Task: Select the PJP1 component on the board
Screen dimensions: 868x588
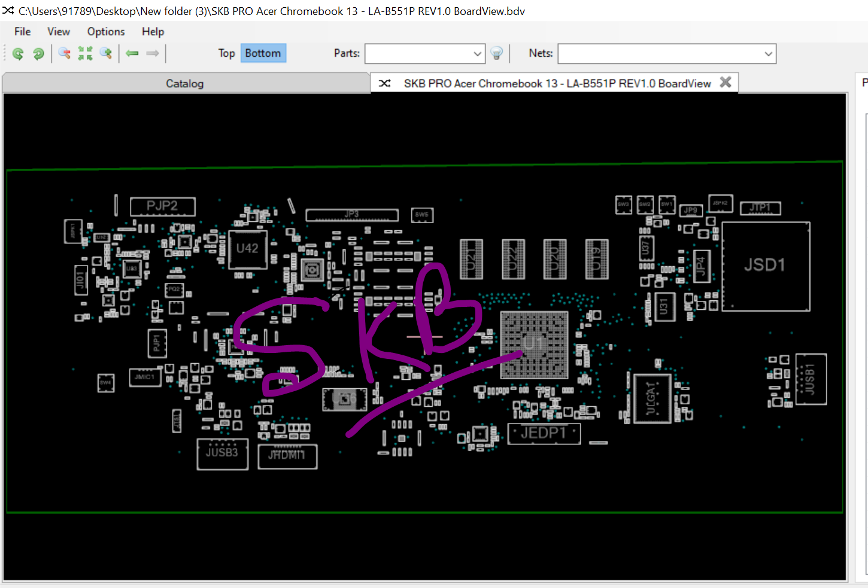Action: [157, 343]
